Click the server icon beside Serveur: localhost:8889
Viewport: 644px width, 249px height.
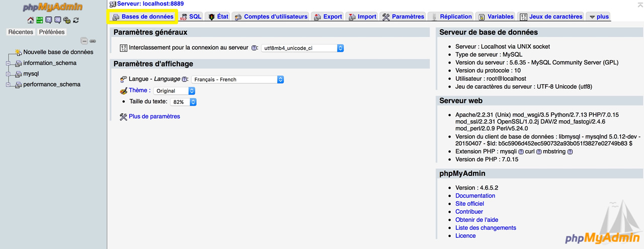[113, 4]
